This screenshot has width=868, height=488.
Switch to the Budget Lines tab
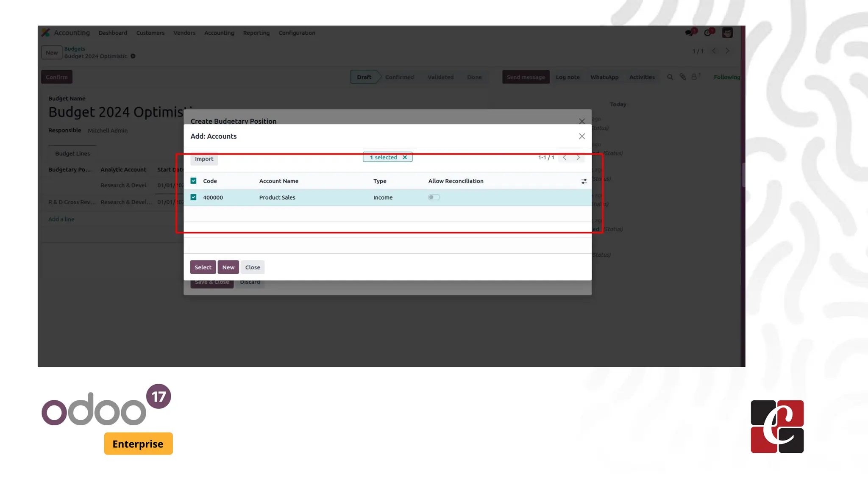click(72, 154)
